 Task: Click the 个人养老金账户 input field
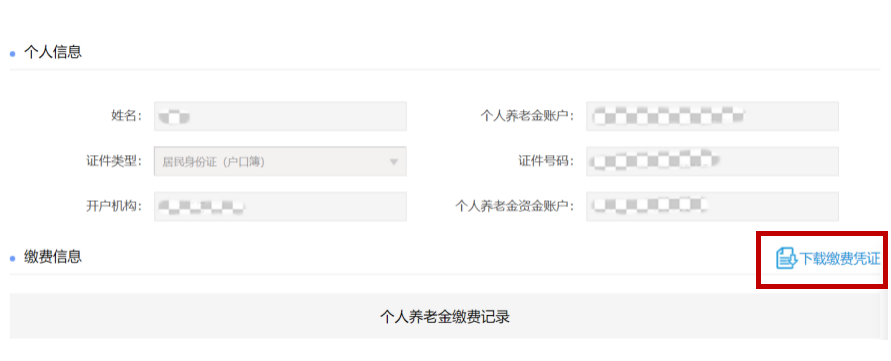click(713, 117)
